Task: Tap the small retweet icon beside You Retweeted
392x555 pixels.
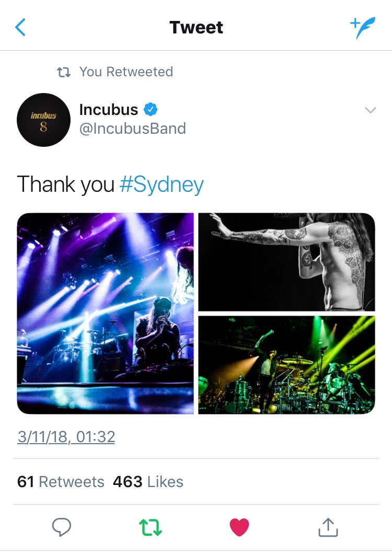Action: [64, 72]
